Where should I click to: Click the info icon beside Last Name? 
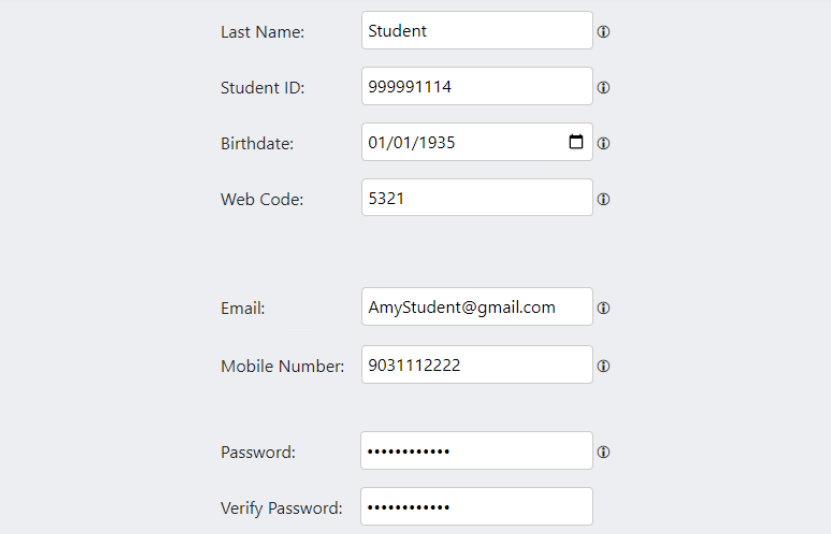click(x=604, y=32)
